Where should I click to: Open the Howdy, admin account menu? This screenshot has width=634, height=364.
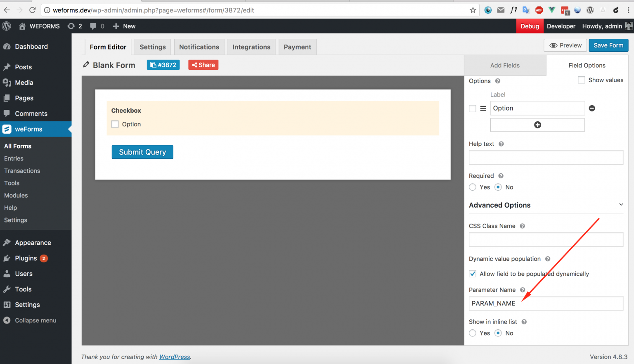click(607, 26)
